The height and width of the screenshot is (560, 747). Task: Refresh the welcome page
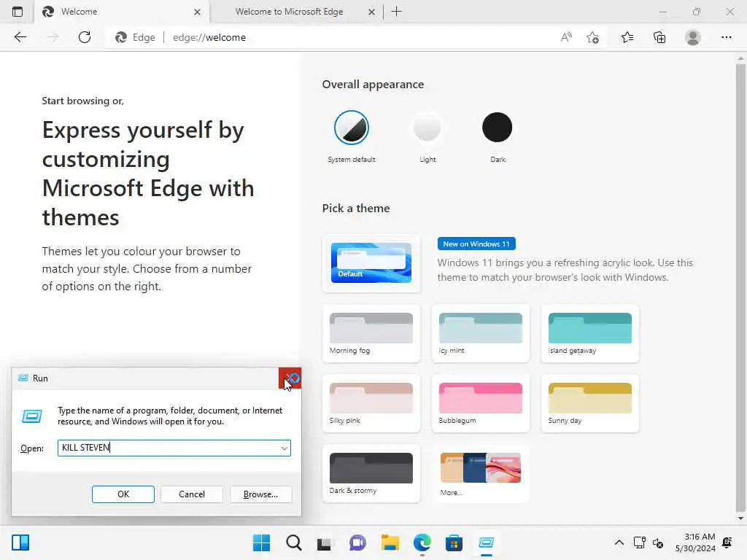[x=85, y=37]
